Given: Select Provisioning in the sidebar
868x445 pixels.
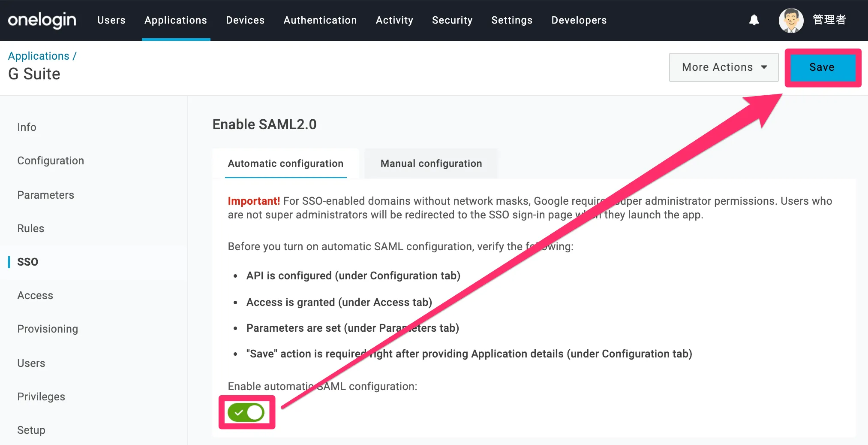Looking at the screenshot, I should tap(48, 329).
